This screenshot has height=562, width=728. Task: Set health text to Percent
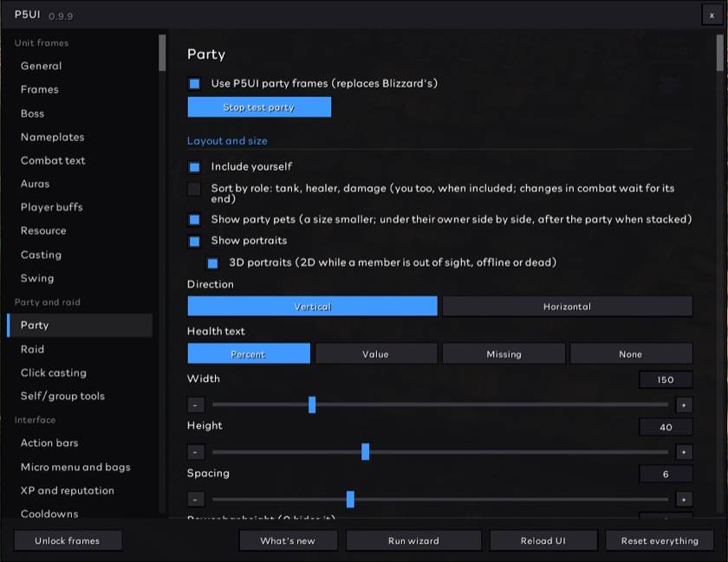[x=249, y=354]
